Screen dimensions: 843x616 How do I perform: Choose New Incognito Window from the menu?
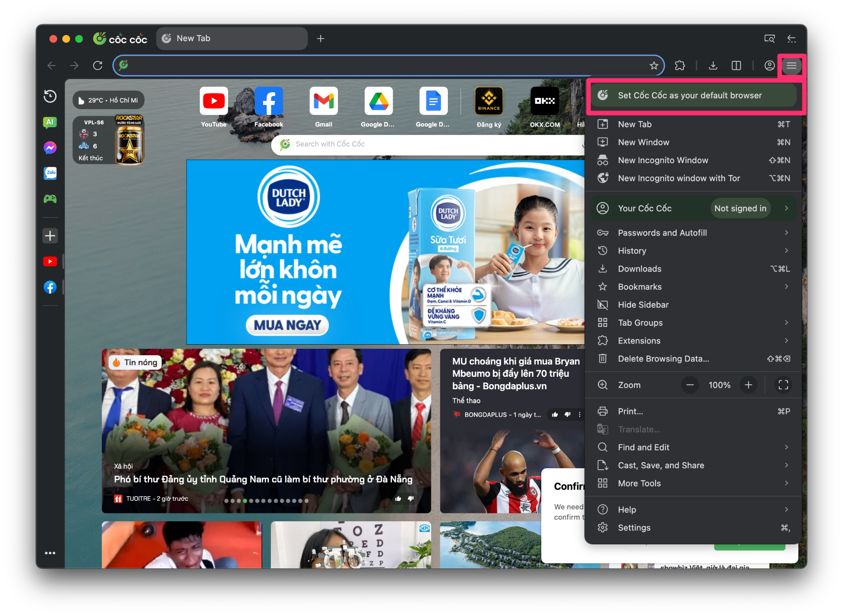click(693, 160)
